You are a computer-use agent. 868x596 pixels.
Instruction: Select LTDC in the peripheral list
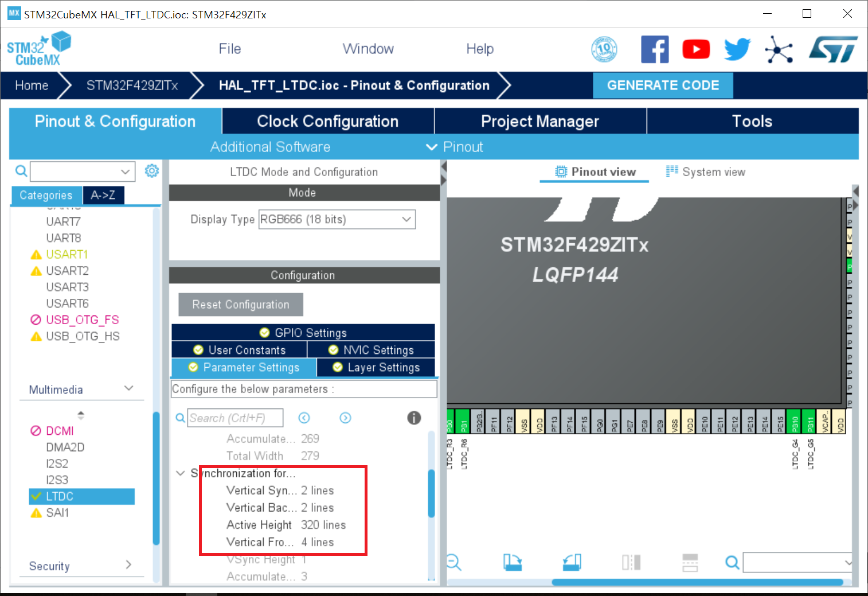(82, 496)
